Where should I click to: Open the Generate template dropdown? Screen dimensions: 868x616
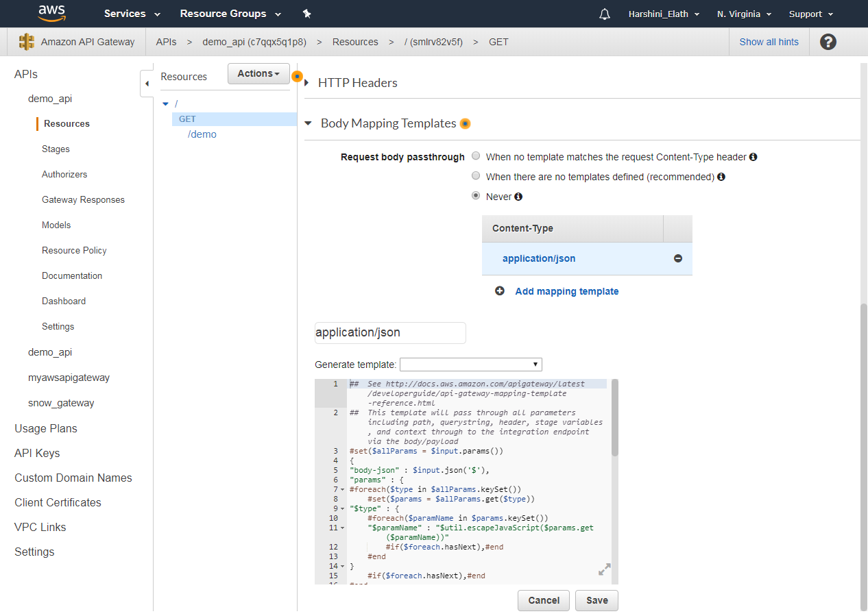click(470, 364)
